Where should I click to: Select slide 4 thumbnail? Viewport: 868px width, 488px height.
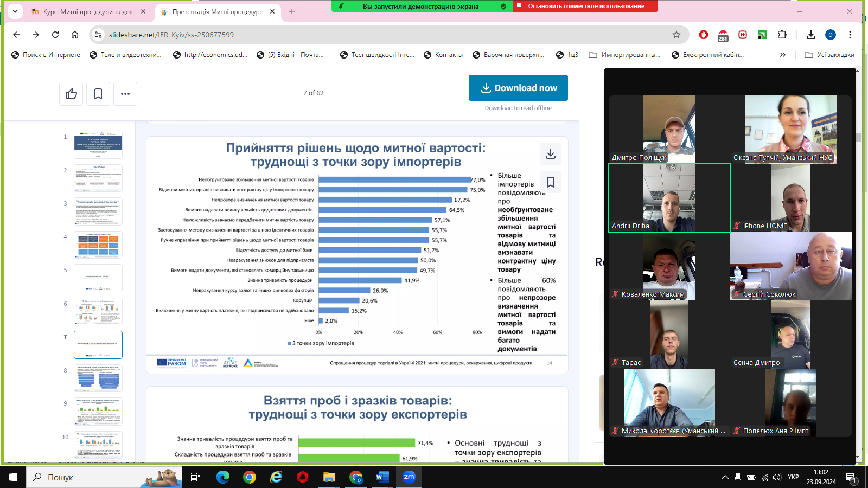[x=98, y=245]
